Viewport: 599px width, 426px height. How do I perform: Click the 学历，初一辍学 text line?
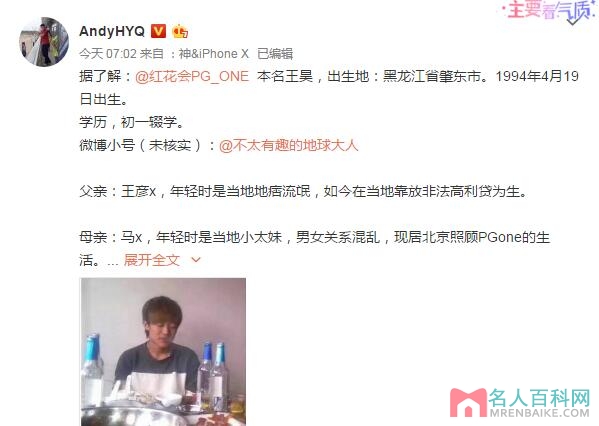[x=132, y=122]
